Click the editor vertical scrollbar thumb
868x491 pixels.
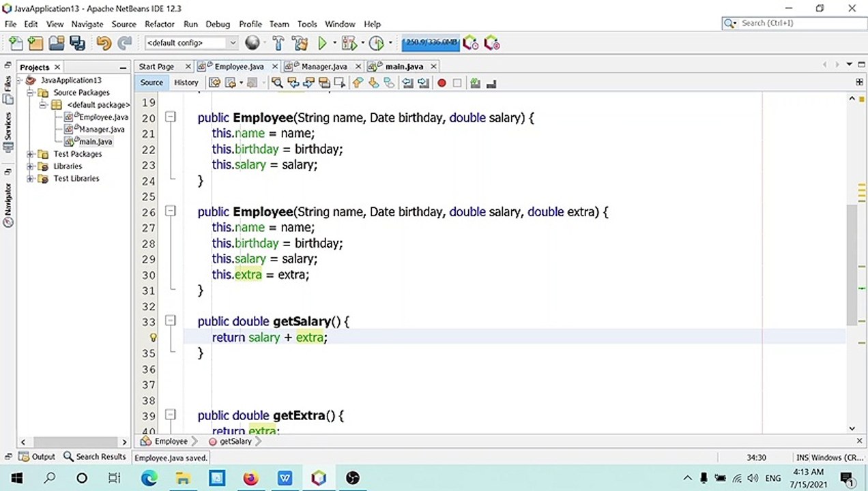(x=852, y=265)
